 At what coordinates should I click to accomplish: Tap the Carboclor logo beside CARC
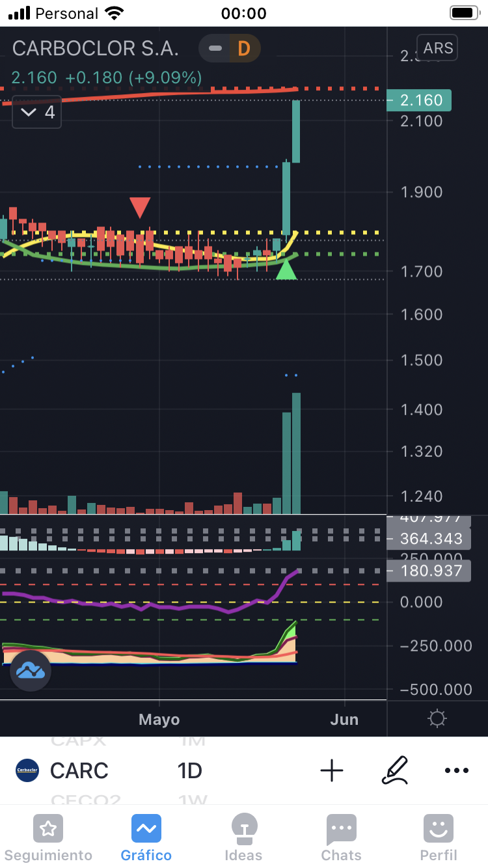tap(27, 770)
